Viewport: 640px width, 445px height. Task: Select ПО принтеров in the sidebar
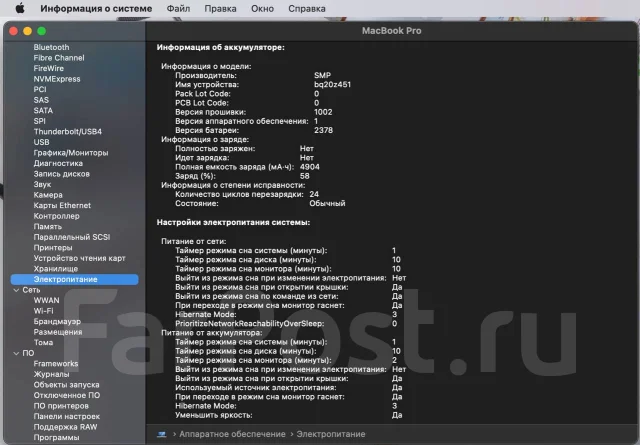(x=61, y=406)
